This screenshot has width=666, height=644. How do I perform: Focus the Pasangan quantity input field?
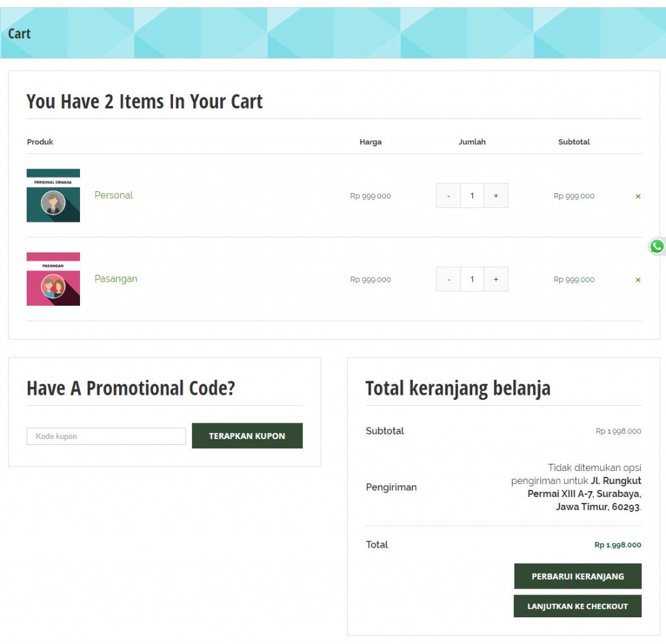(x=472, y=279)
